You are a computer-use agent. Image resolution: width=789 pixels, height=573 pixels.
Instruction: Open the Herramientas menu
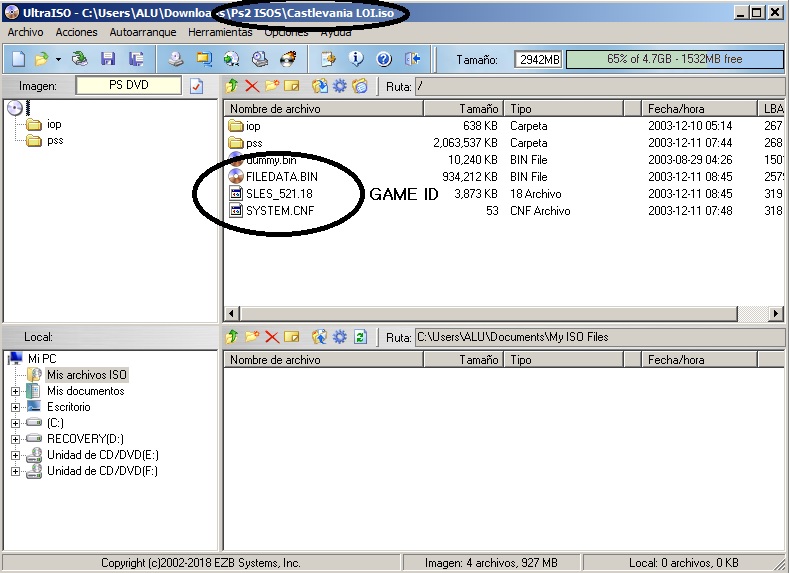click(220, 32)
